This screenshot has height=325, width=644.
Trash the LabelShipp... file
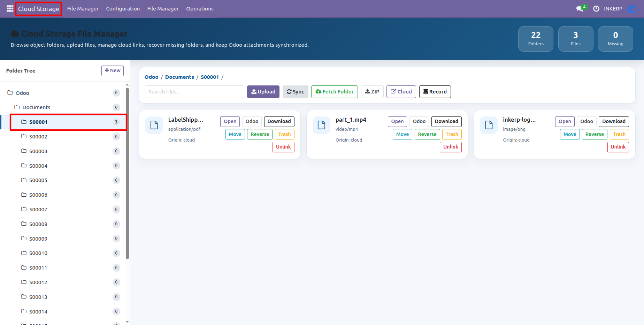click(x=284, y=134)
